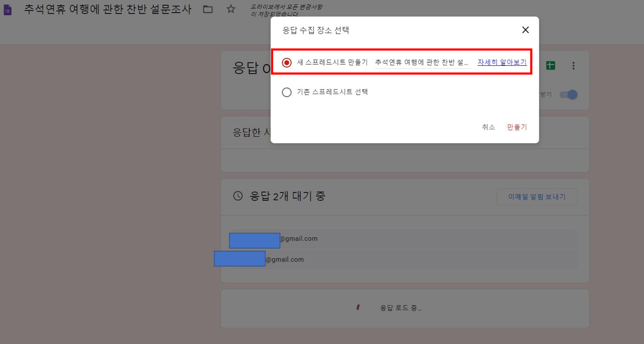Click the 응답 수집 장소 선택 dialog title
This screenshot has height=344, width=644.
tap(316, 30)
